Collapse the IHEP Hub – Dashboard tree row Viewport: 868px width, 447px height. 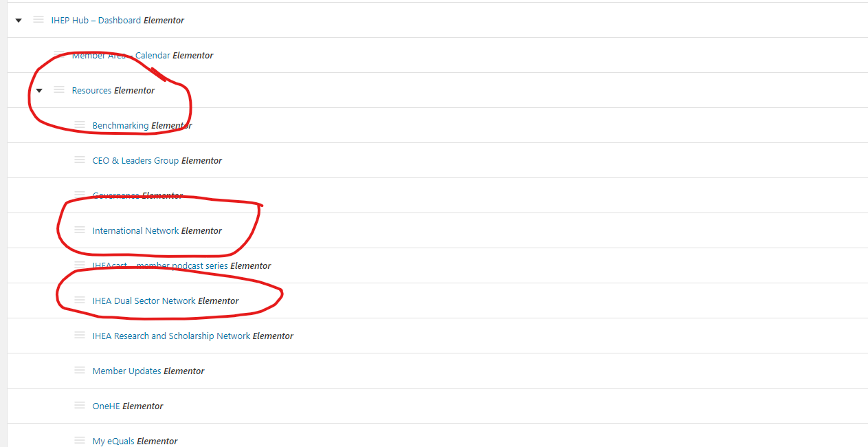(x=19, y=21)
